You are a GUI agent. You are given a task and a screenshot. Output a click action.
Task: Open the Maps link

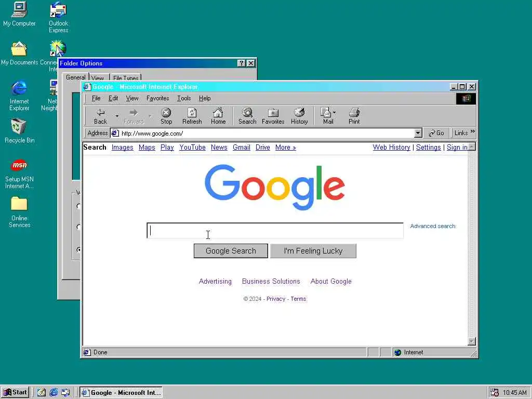[x=147, y=147]
